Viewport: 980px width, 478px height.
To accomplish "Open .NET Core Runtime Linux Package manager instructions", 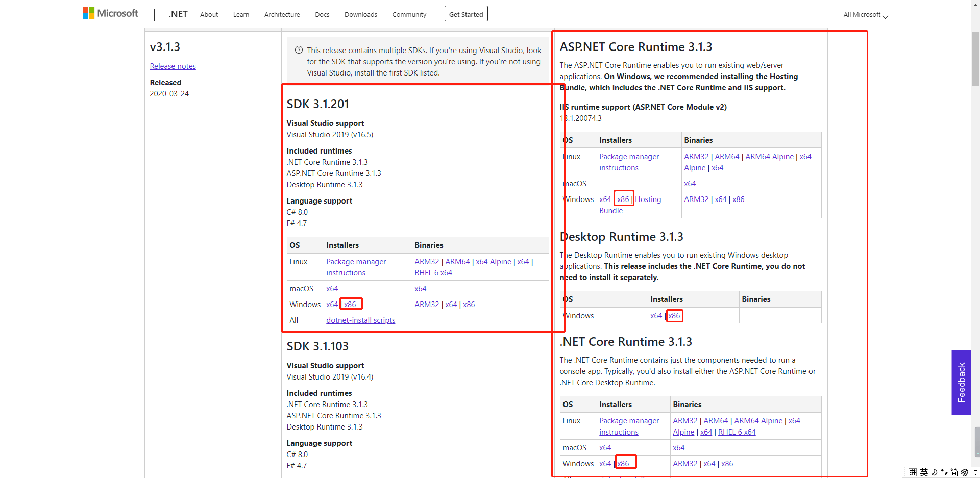I will click(x=629, y=426).
